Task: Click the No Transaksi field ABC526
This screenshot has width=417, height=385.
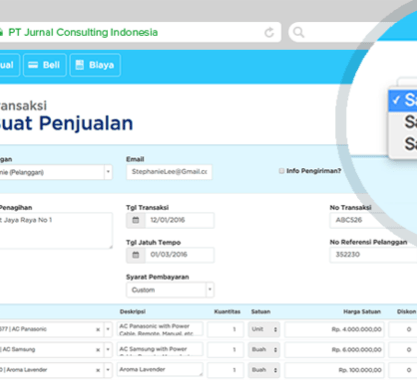Action: (x=373, y=220)
